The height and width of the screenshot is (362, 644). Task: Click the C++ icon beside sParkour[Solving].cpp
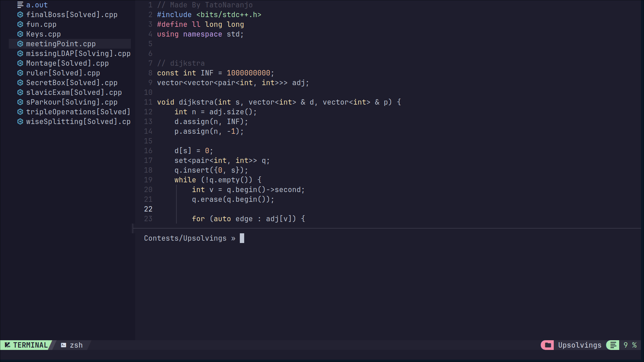[x=20, y=102]
